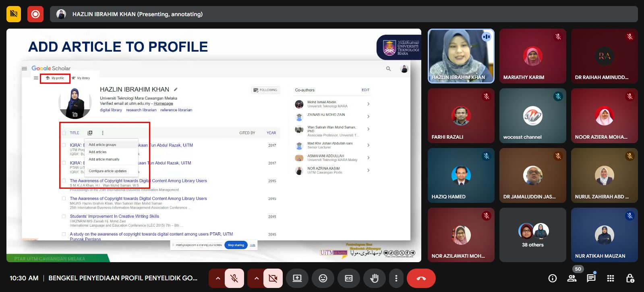Click the present now screen icon
Image resolution: width=644 pixels, height=292 pixels.
[297, 278]
